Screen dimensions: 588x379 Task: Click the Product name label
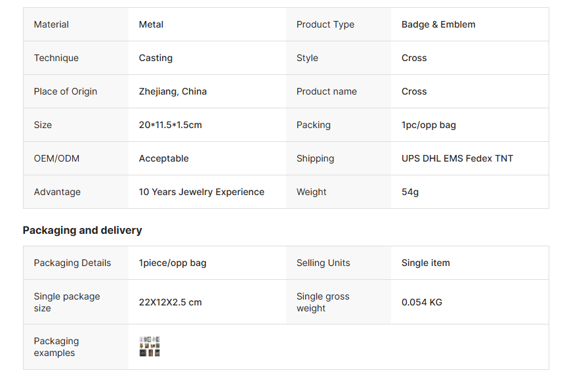click(326, 91)
